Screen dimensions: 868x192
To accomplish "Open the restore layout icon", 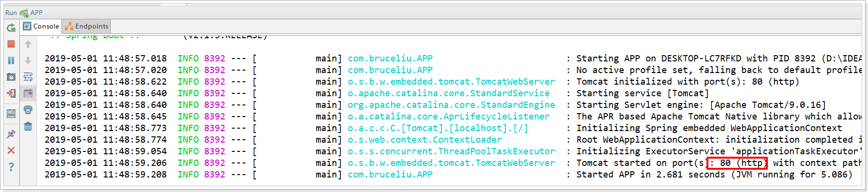I will [11, 114].
